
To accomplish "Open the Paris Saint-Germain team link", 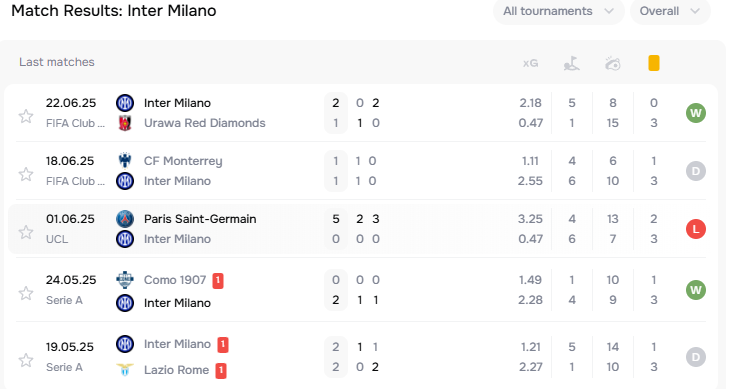I will [x=200, y=219].
